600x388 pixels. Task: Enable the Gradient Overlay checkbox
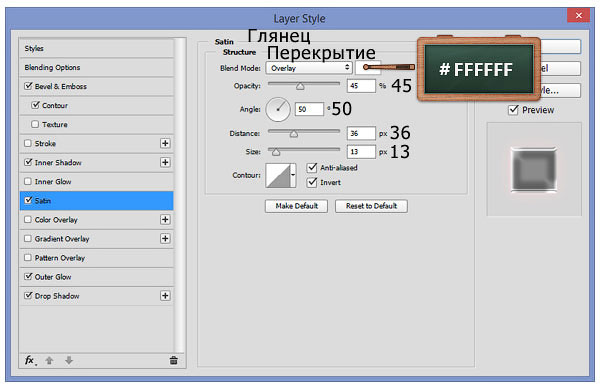pos(28,238)
